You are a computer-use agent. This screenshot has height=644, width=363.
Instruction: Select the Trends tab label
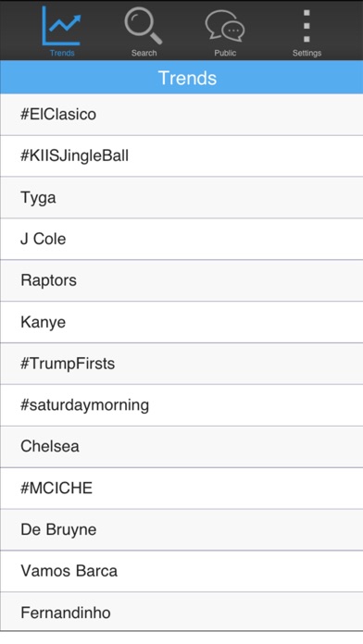(62, 53)
